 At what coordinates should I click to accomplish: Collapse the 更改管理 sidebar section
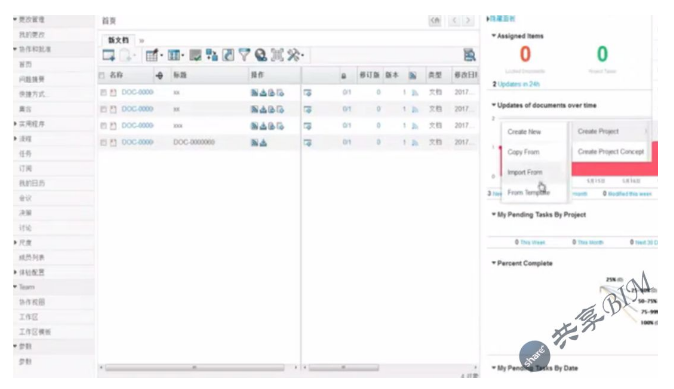tap(15, 19)
